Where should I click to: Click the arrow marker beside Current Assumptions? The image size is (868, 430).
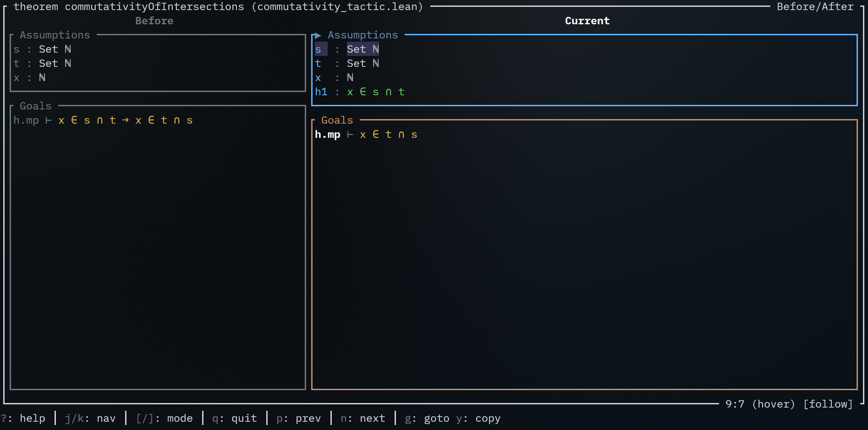coord(317,35)
